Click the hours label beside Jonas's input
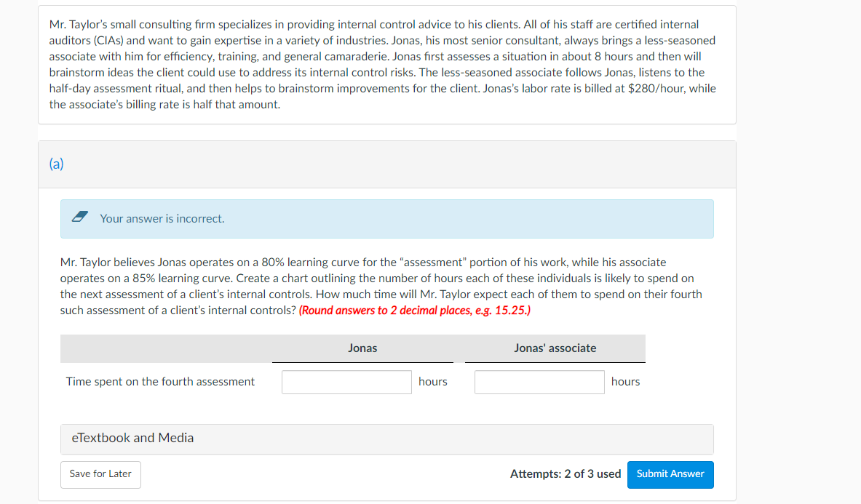Viewport: 861px width, 504px height. pyautogui.click(x=433, y=381)
